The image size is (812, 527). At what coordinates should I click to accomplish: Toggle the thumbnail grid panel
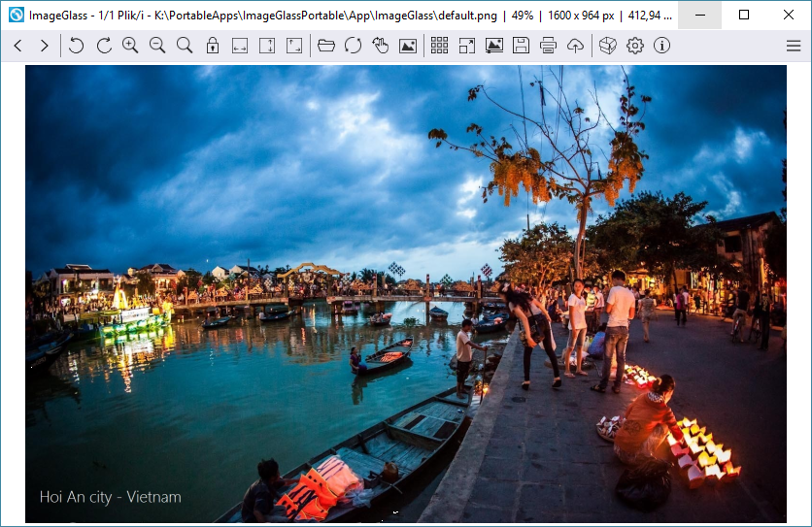pyautogui.click(x=439, y=46)
